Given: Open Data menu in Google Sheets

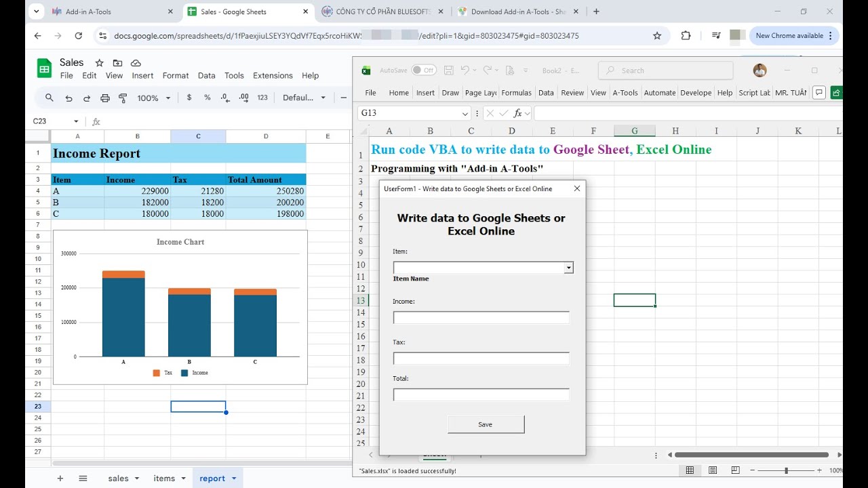Looking at the screenshot, I should [207, 75].
